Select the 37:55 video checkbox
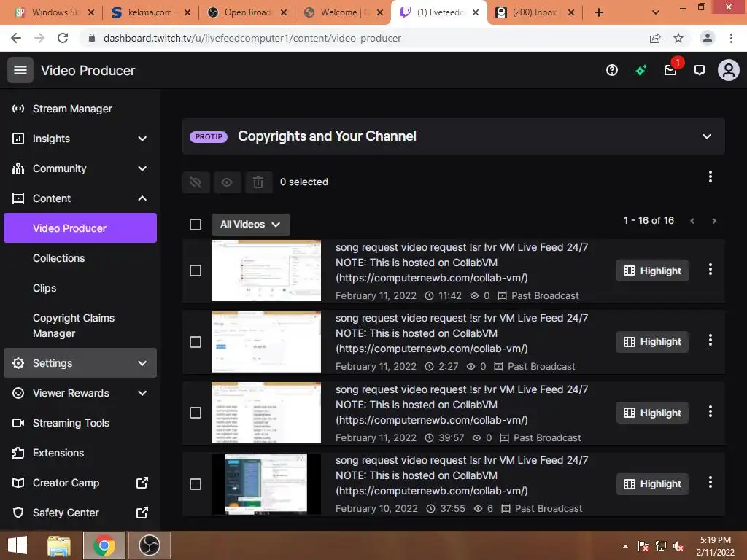This screenshot has height=560, width=747. click(x=196, y=484)
